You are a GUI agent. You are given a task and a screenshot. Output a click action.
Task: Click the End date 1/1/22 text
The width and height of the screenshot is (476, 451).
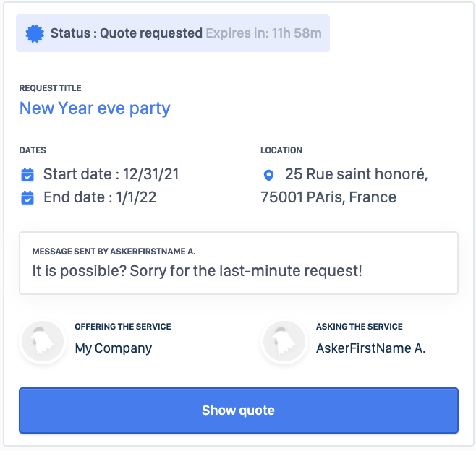coord(100,197)
